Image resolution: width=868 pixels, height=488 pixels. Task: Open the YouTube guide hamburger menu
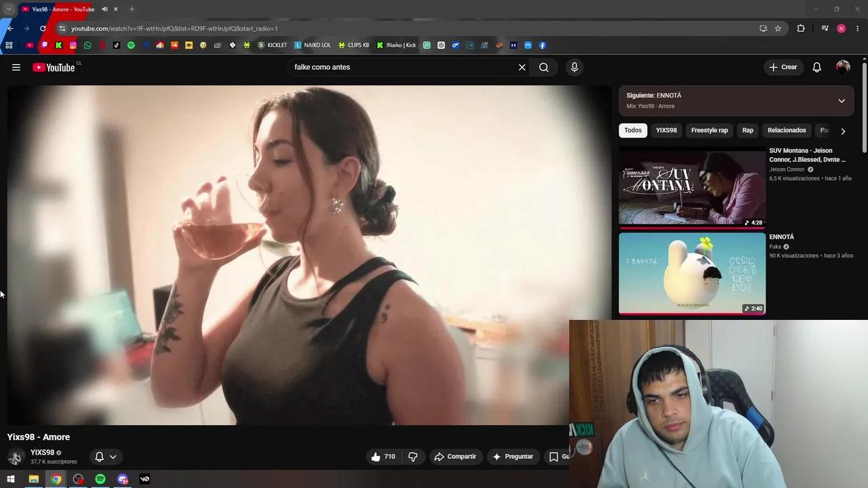[x=16, y=67]
